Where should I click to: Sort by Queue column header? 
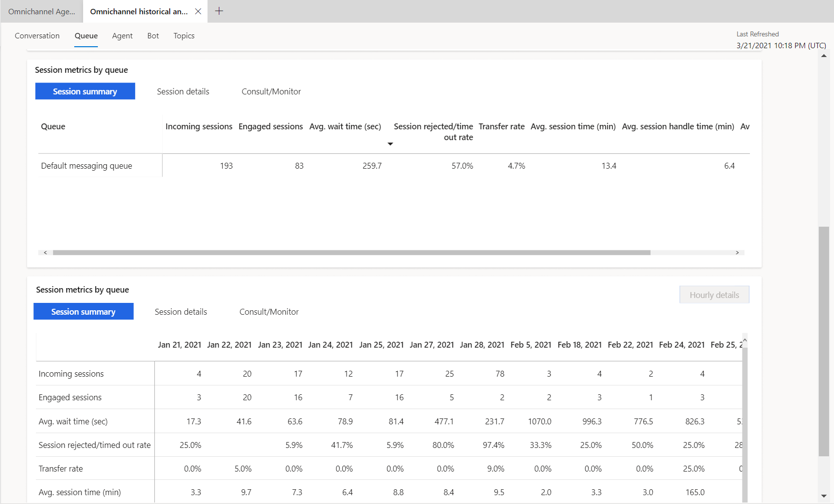[x=53, y=126]
